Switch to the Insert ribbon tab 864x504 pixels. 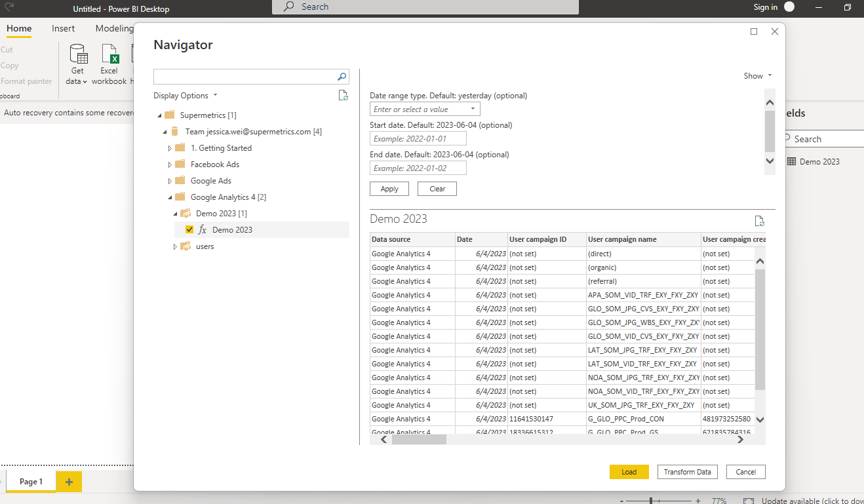64,28
